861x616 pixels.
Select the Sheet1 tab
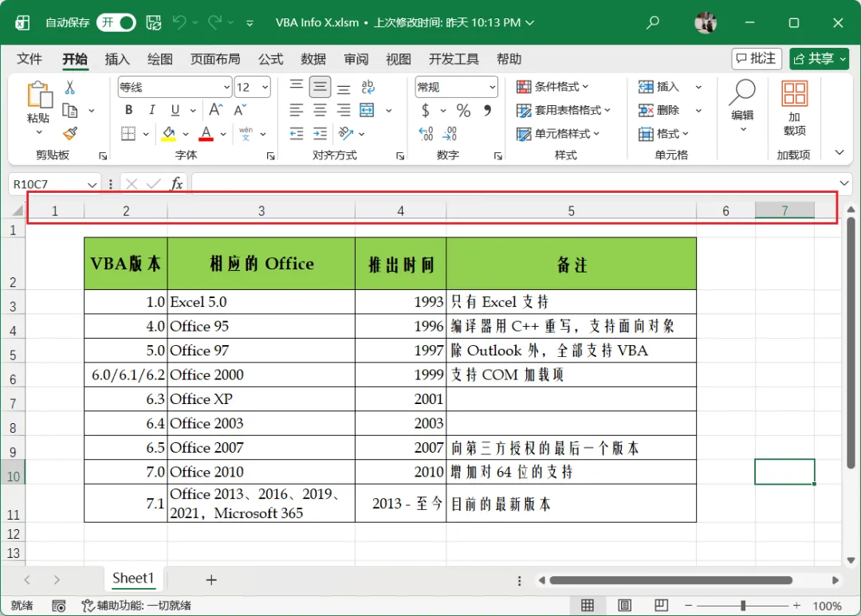coord(133,578)
